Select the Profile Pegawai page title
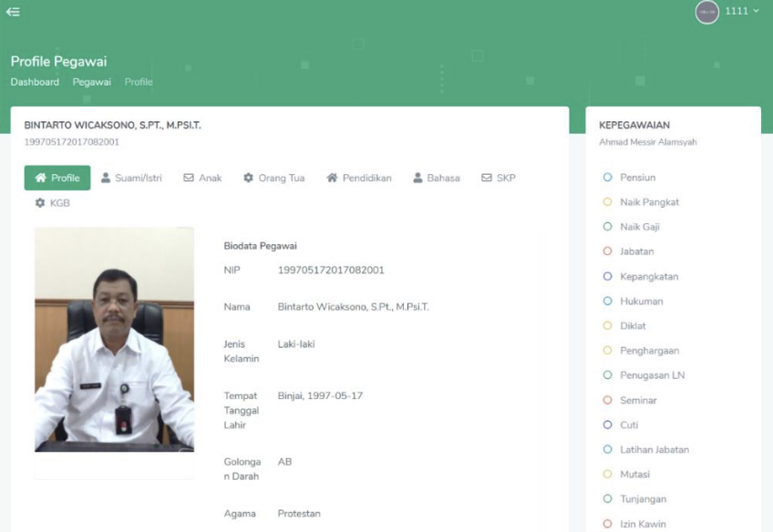This screenshot has height=532, width=773. [58, 62]
